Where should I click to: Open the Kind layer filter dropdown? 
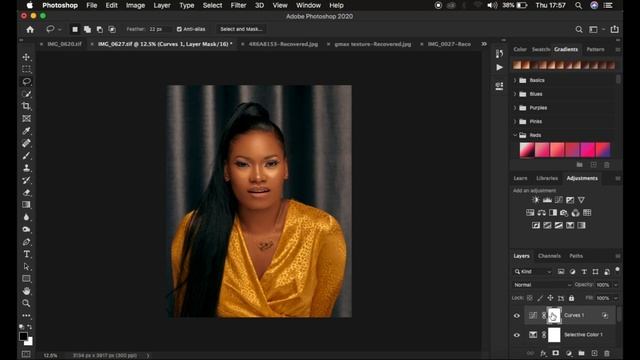[533, 271]
